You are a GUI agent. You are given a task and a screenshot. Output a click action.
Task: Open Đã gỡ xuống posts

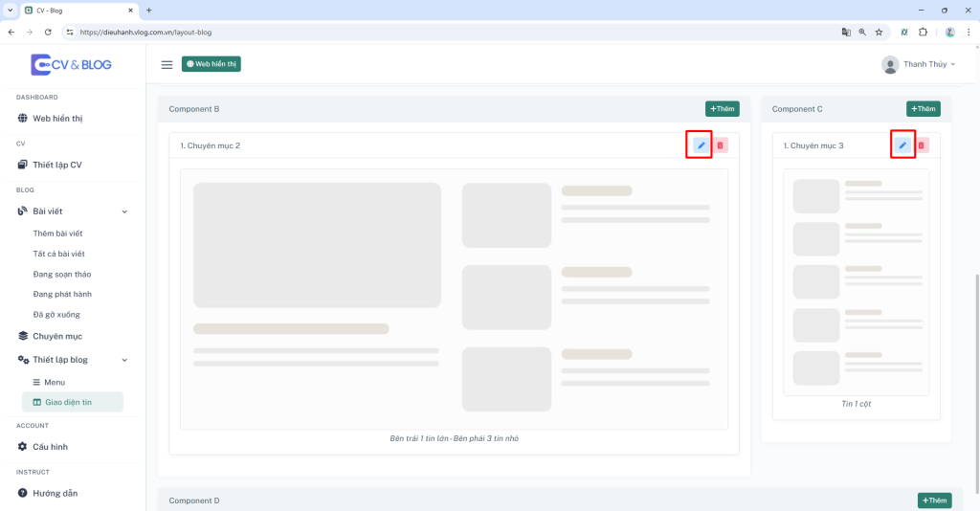[x=56, y=315]
